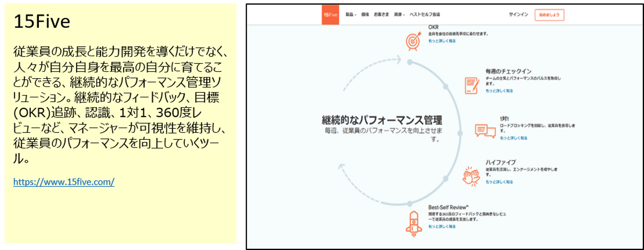Expand the 資源 menu dropdown
Screen dimensions: 644x250
[400, 15]
